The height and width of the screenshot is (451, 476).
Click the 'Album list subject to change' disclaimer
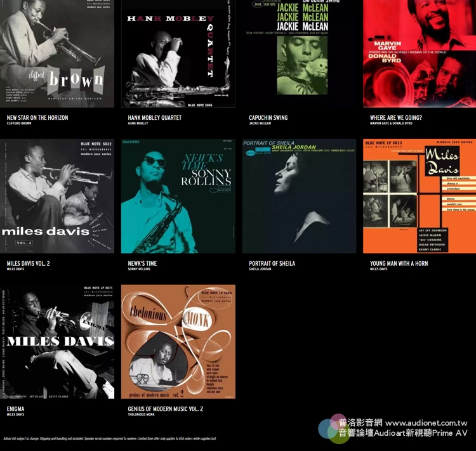tap(110, 438)
